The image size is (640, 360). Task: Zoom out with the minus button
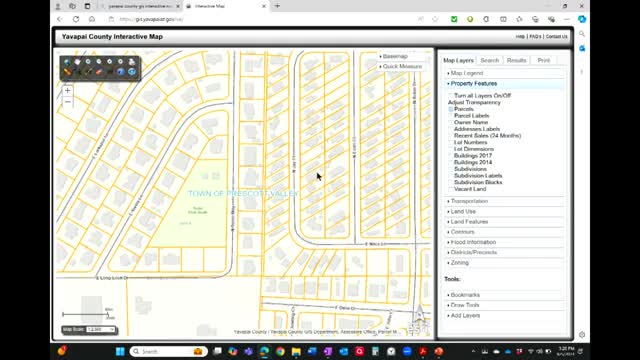pyautogui.click(x=68, y=102)
